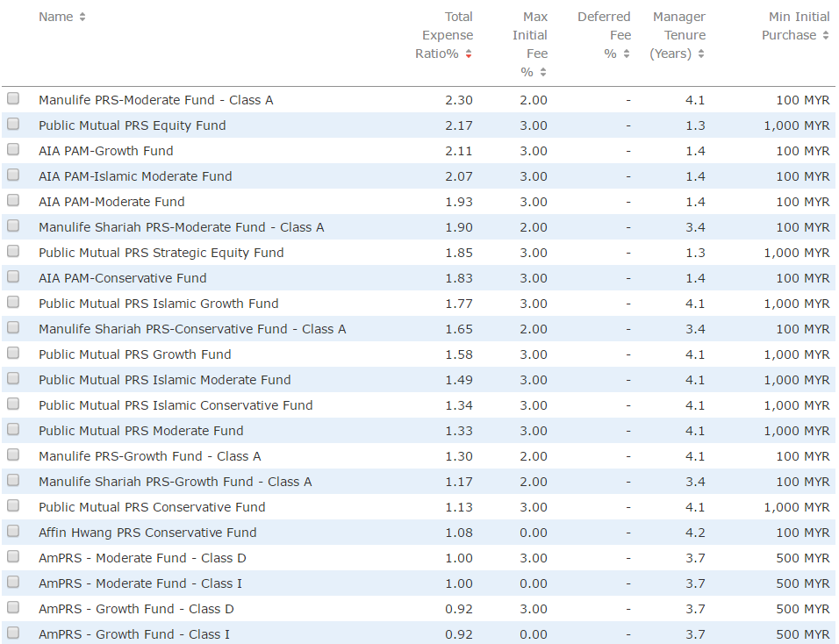Open Manulife PRS-Moderate Fund - Class A
The width and height of the screenshot is (839, 644).
coord(155,100)
